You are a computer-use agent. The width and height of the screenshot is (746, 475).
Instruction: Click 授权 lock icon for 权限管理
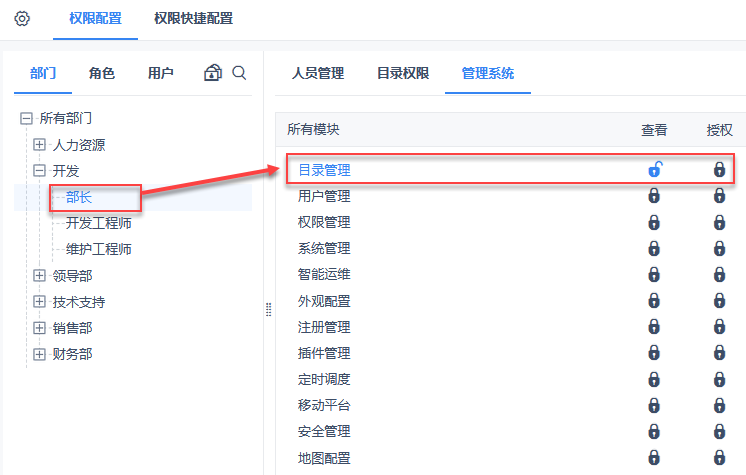719,222
